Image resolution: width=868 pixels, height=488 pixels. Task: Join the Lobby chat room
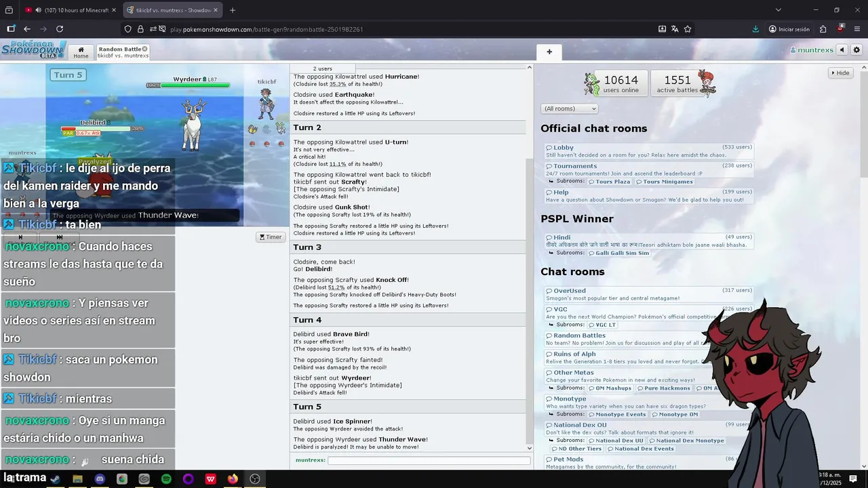click(649, 150)
